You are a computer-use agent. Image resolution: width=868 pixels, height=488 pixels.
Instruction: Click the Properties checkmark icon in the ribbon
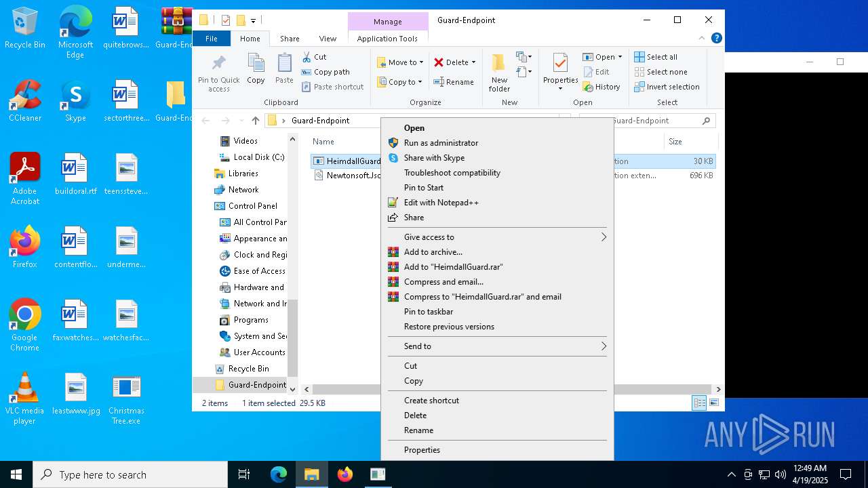(x=560, y=64)
